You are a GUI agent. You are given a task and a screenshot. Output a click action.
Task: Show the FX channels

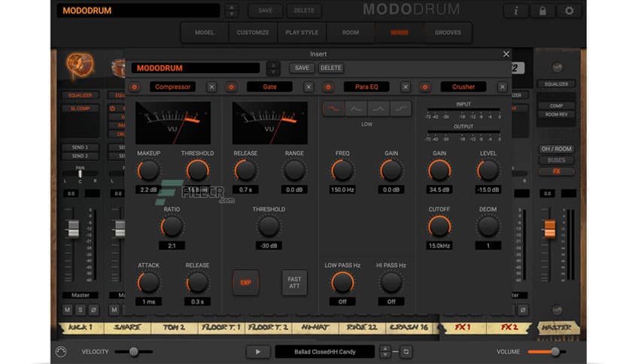click(x=556, y=171)
